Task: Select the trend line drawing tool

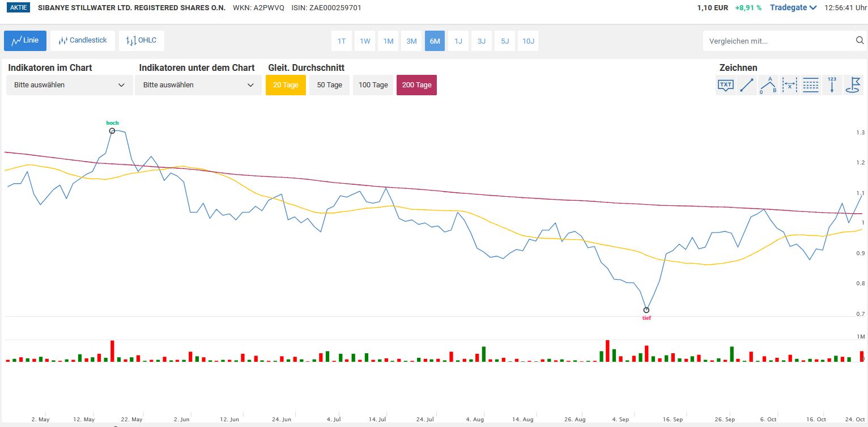Action: [x=747, y=85]
